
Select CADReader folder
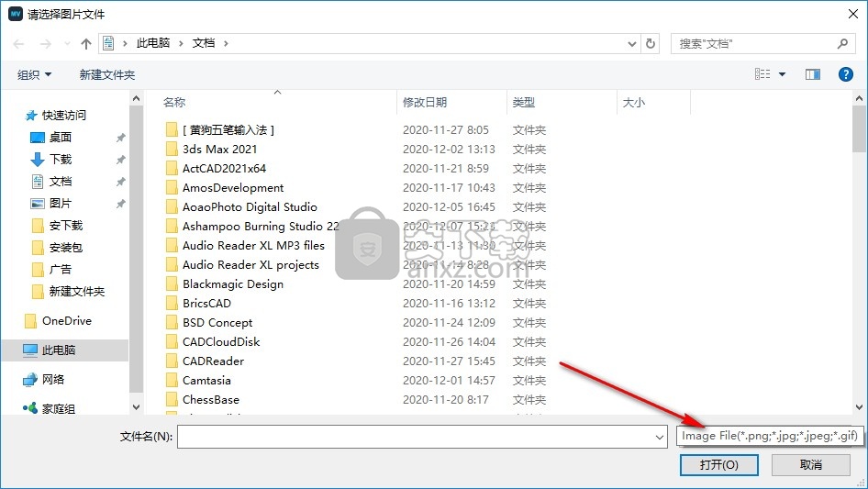click(213, 361)
